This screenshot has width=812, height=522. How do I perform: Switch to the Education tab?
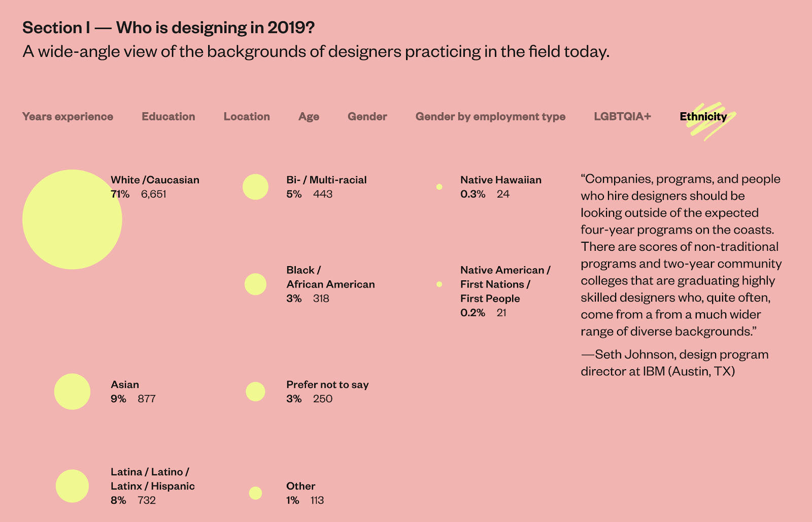click(168, 116)
